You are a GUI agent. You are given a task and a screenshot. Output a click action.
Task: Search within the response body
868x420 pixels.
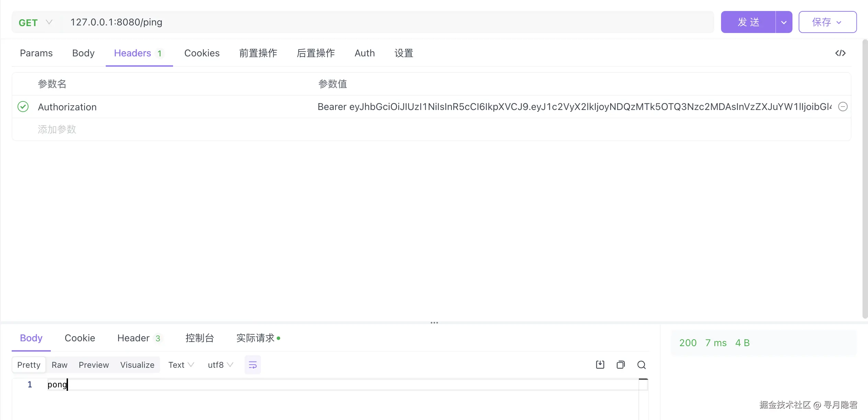tap(641, 365)
